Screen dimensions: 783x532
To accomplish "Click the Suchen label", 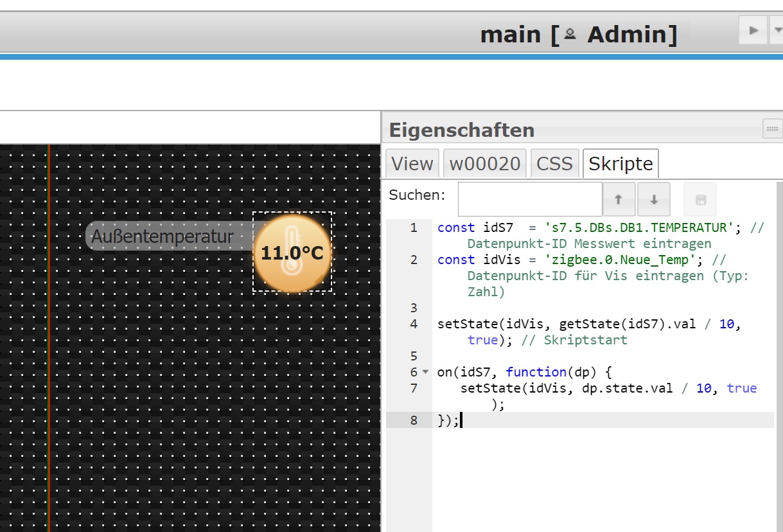I will point(417,195).
